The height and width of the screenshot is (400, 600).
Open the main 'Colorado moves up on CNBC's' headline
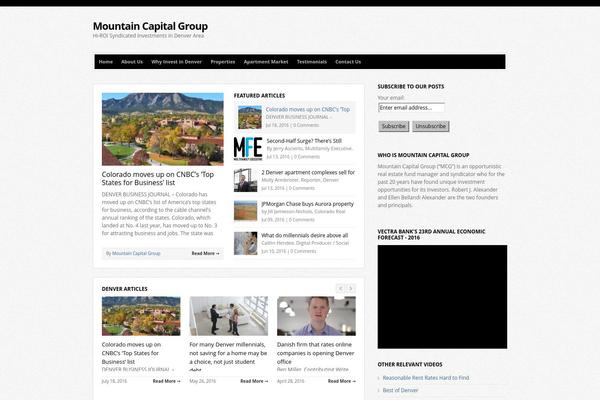point(158,178)
